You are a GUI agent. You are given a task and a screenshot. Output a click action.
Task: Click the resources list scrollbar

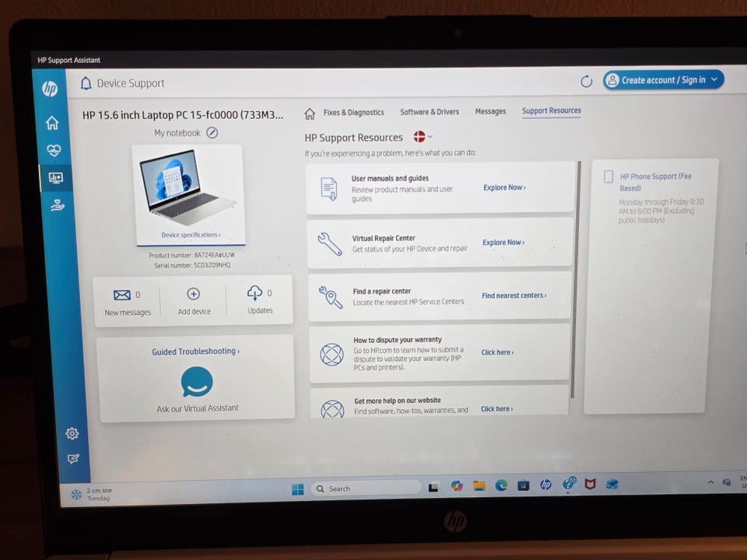click(x=576, y=279)
